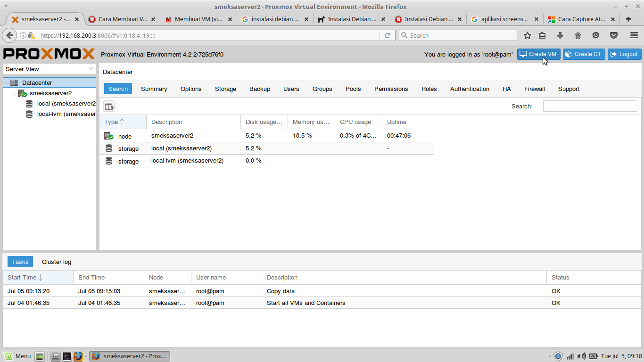Open the Backup tab
The width and height of the screenshot is (644, 362).
(260, 89)
